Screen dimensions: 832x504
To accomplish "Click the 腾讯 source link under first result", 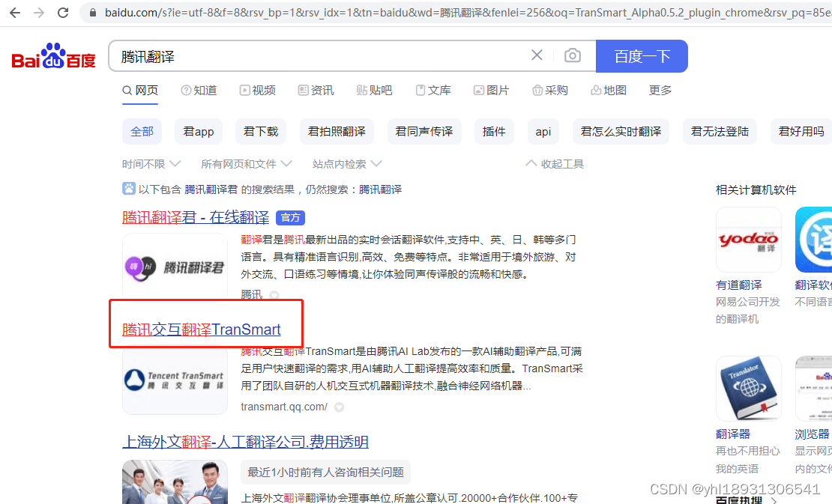I will coord(252,294).
